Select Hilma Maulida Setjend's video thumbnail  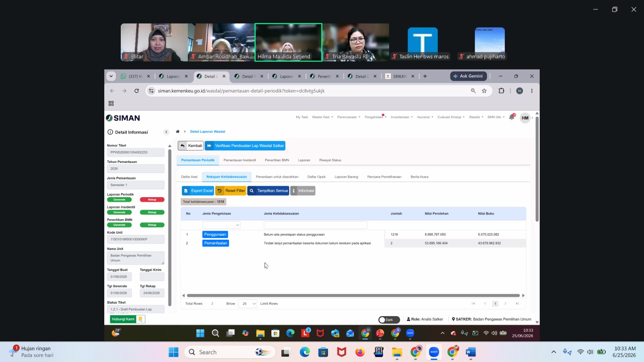(x=289, y=42)
